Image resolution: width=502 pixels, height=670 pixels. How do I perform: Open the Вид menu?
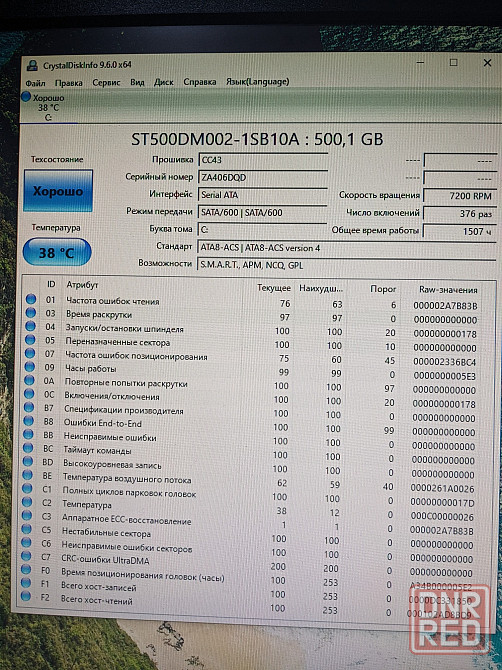point(137,82)
